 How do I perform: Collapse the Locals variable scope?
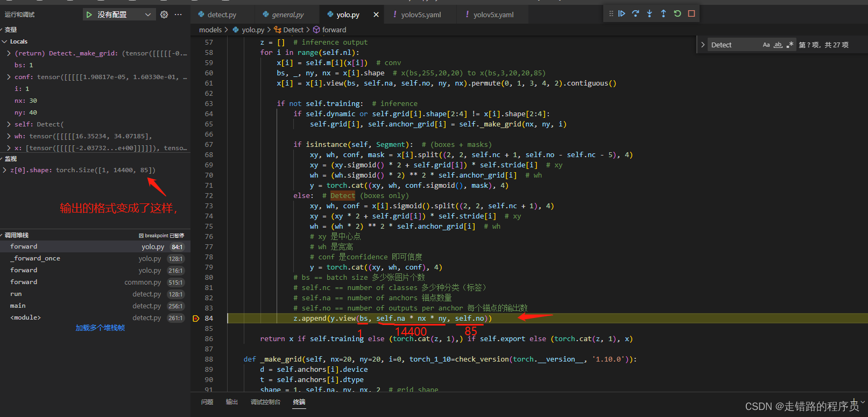5,41
